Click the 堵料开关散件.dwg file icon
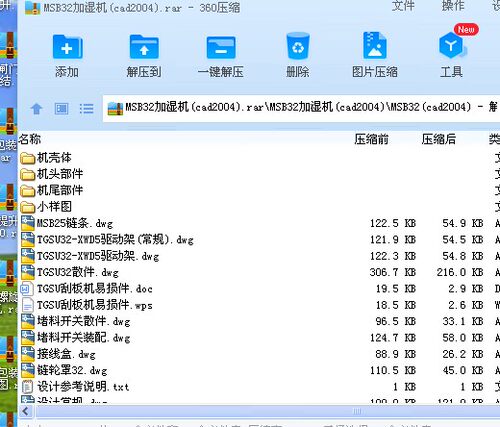The width and height of the screenshot is (500, 427). pyautogui.click(x=27, y=321)
